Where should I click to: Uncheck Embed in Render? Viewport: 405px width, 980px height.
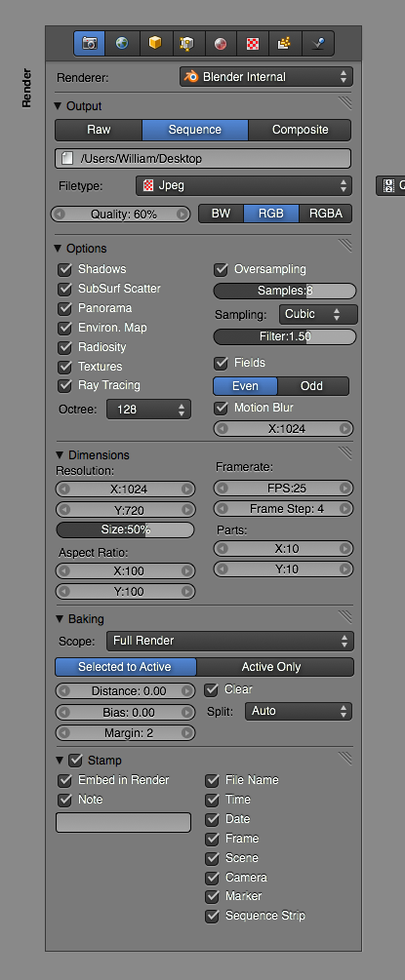pos(64,781)
